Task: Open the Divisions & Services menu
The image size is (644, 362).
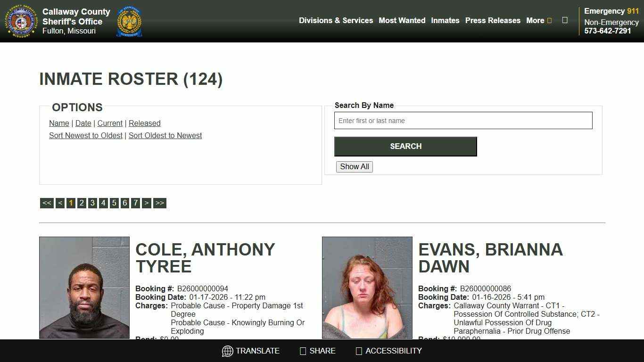Action: 336,21
